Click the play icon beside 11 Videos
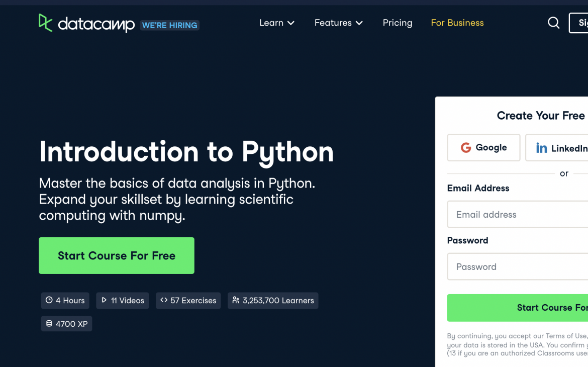Image resolution: width=588 pixels, height=367 pixels. click(x=104, y=300)
